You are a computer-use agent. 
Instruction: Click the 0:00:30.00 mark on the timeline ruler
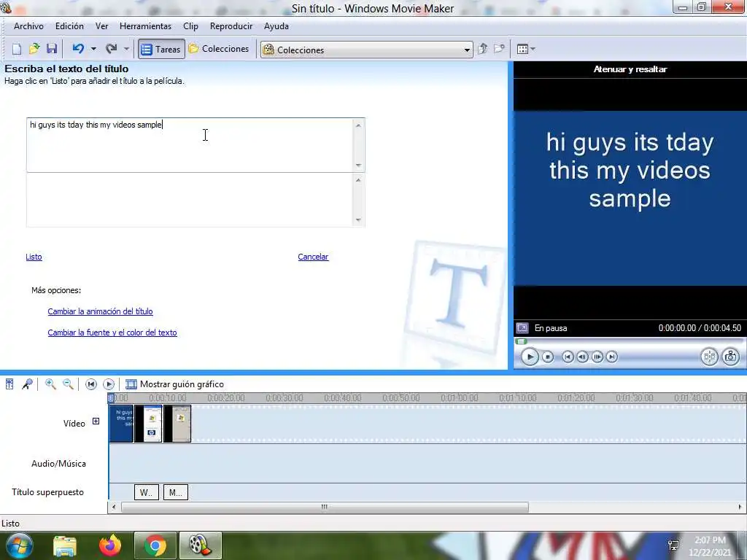pos(285,398)
